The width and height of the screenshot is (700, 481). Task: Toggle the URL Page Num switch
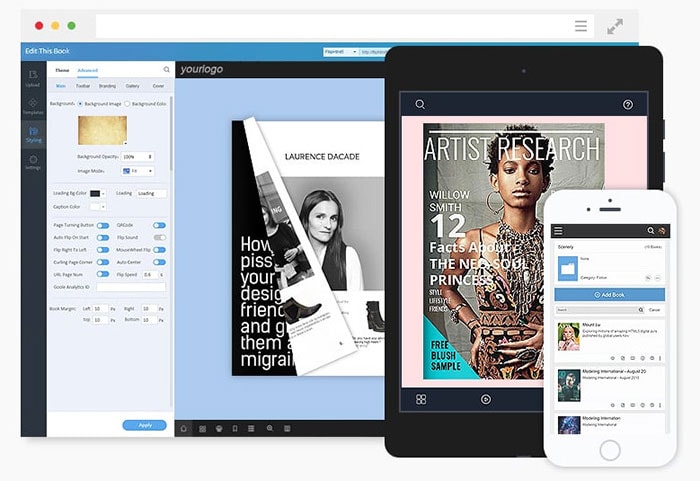click(x=103, y=274)
